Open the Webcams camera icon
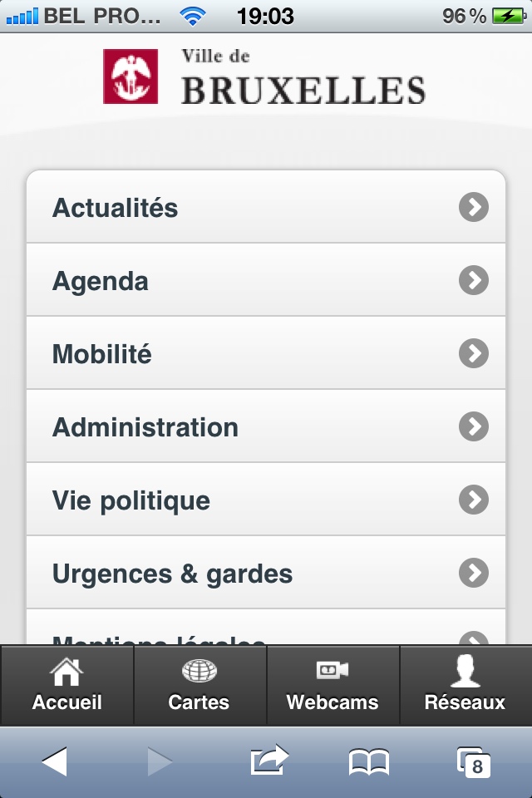The height and width of the screenshot is (798, 532). (x=332, y=670)
